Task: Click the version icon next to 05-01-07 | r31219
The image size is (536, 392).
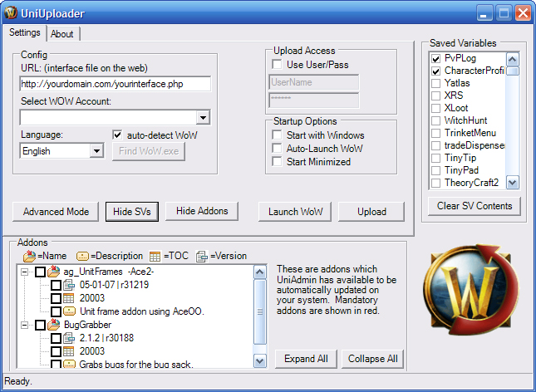Action: [x=69, y=285]
